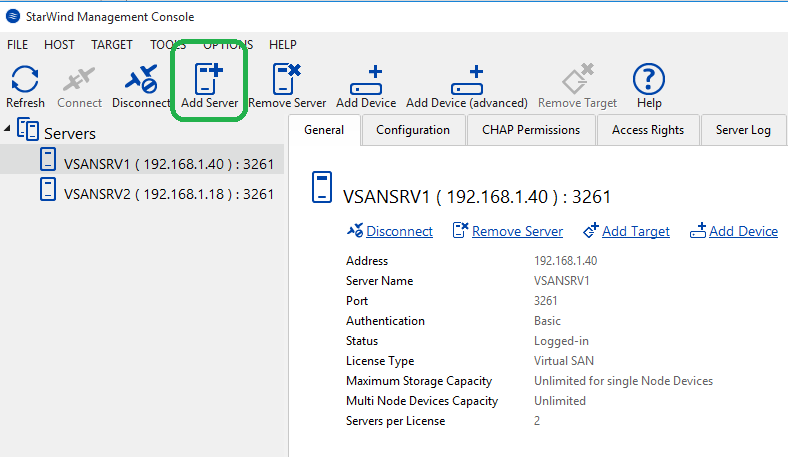Click the Remove Target toolbar icon

pos(577,79)
